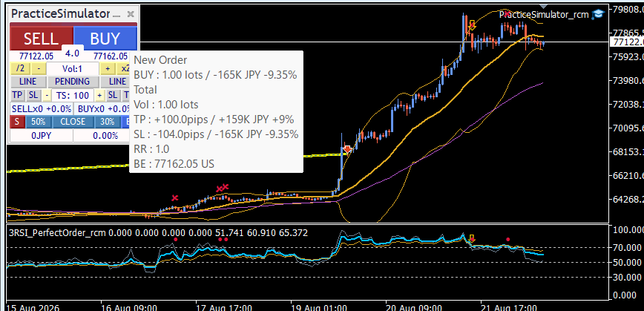Image resolution: width=644 pixels, height=311 pixels.
Task: Click the red SELL button
Action: pyautogui.click(x=41, y=38)
